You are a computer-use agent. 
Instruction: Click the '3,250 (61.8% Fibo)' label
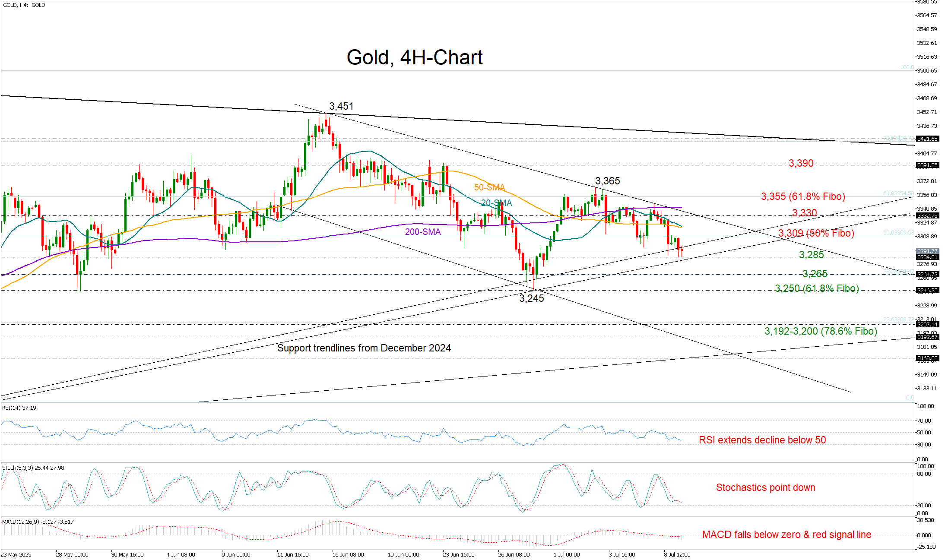pyautogui.click(x=817, y=288)
